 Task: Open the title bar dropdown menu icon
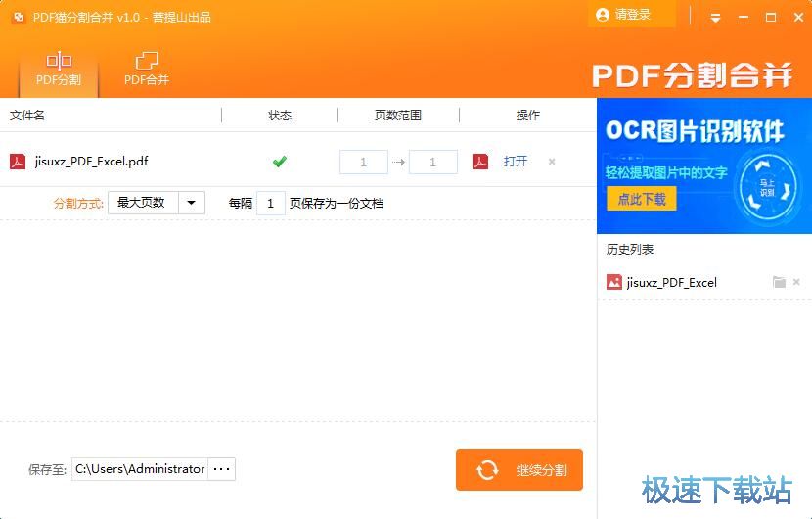(715, 18)
